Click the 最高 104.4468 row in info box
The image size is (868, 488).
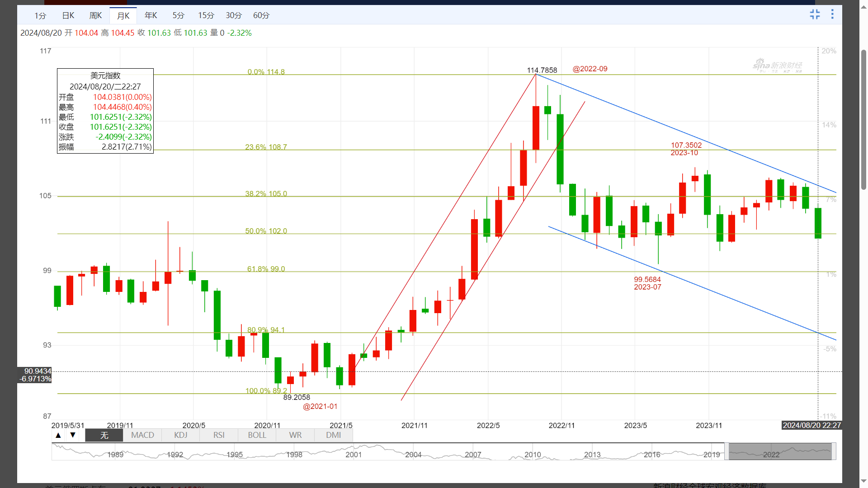(x=105, y=107)
